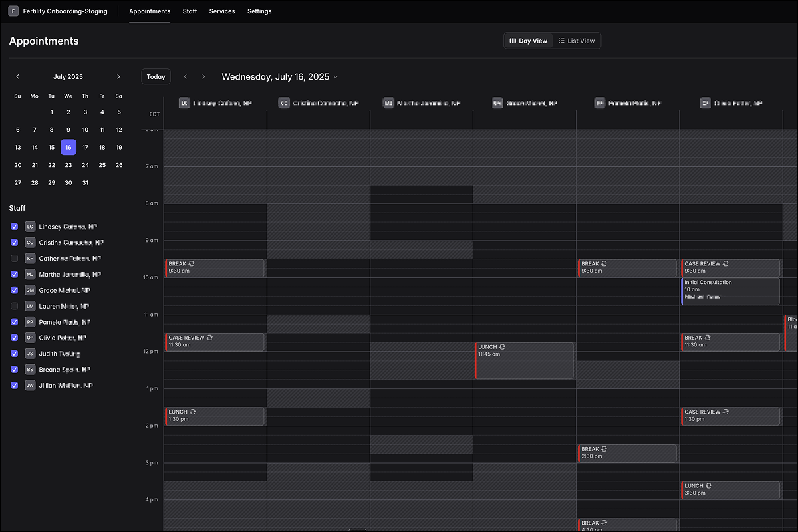Click recurring icon on 11:45 am Lunch block

point(503,347)
